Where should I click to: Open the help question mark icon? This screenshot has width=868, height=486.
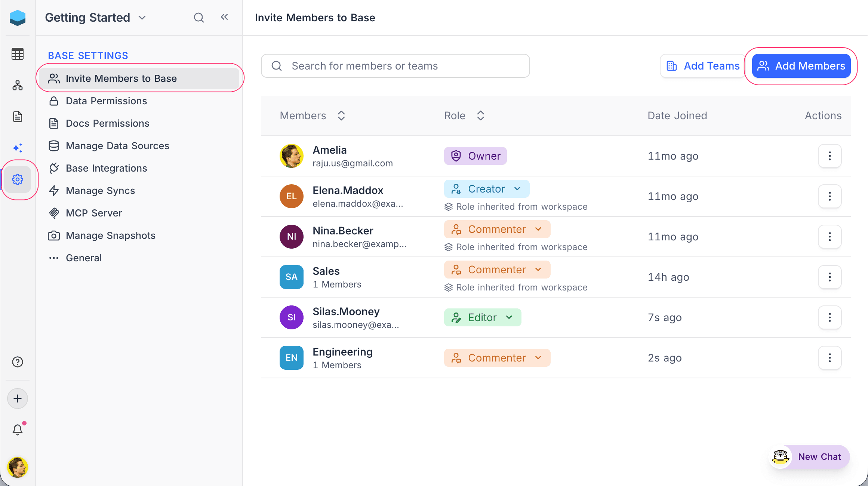point(18,362)
